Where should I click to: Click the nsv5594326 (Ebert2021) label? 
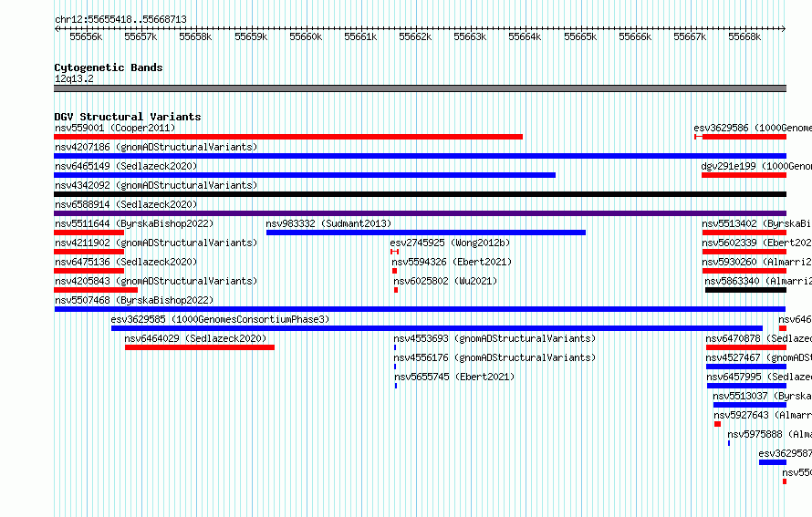tap(452, 263)
